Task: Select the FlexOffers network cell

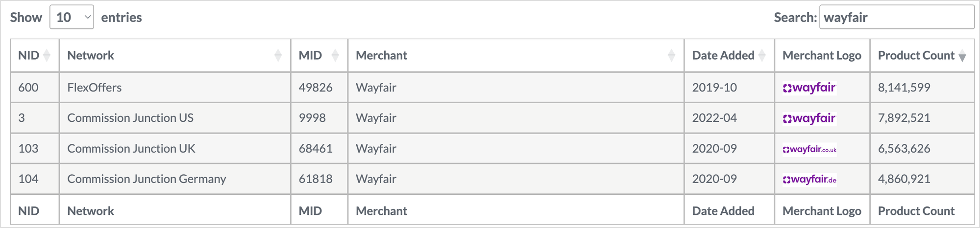Action: tap(95, 88)
